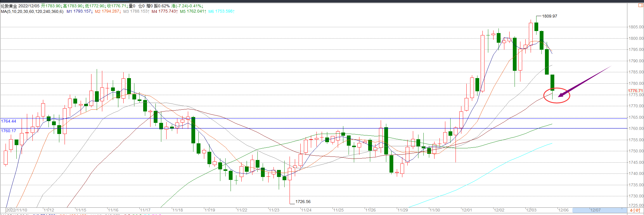Click the 11/26 date axis label
This screenshot has width=644, height=215.
tap(371, 210)
